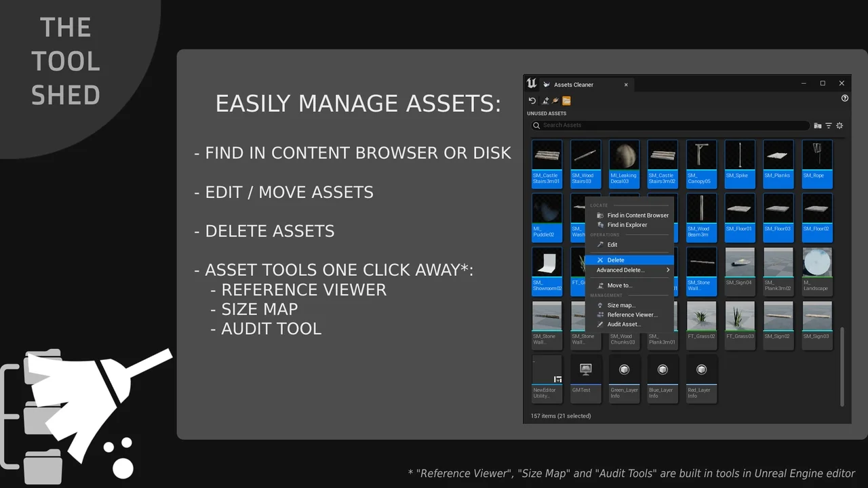Click the broom cleaner icon in the toolbar
This screenshot has height=488, width=868.
point(555,101)
